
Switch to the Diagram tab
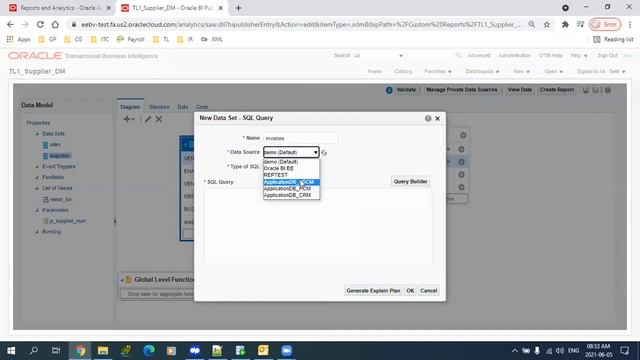tap(130, 107)
